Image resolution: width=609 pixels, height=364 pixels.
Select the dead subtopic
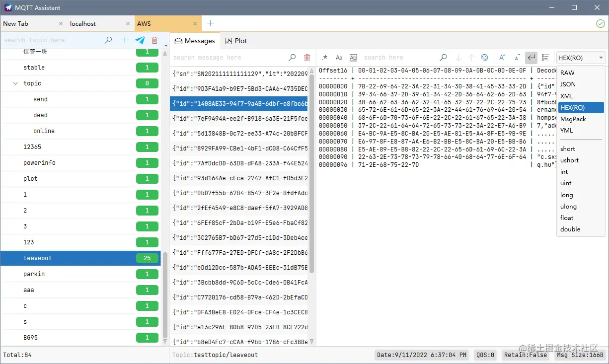80,115
